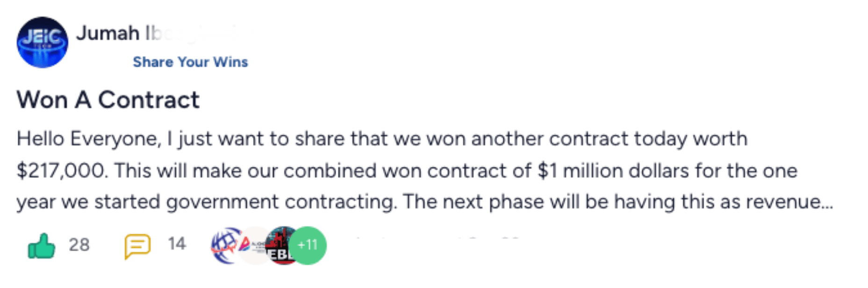Go to Share Your Wins category
Viewport: 868px width, 288px height.
click(x=190, y=62)
